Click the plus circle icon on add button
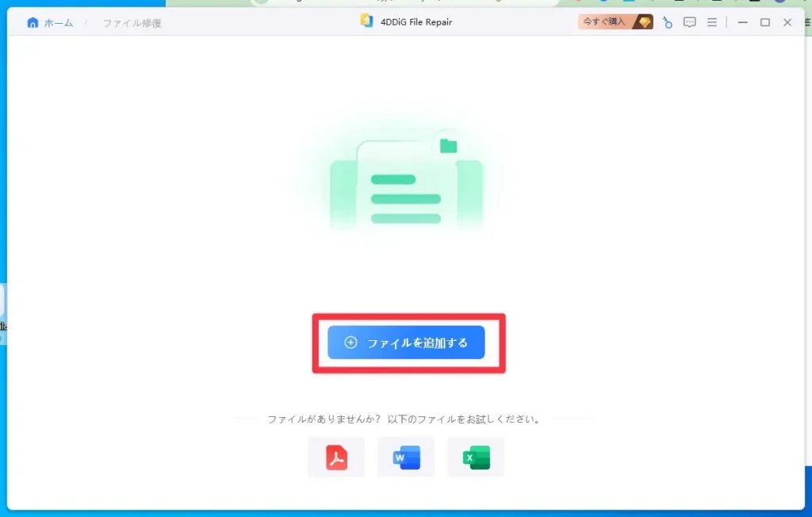The image size is (812, 517). tap(350, 343)
